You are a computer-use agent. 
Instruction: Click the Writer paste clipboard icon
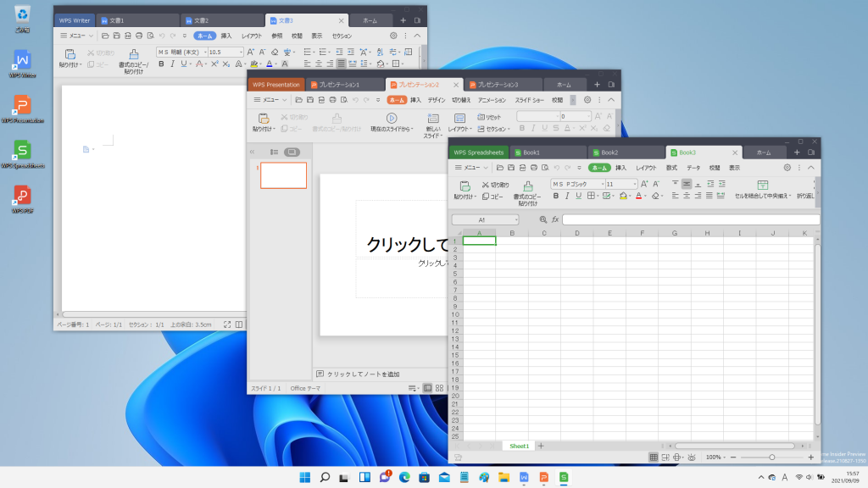[x=70, y=54]
